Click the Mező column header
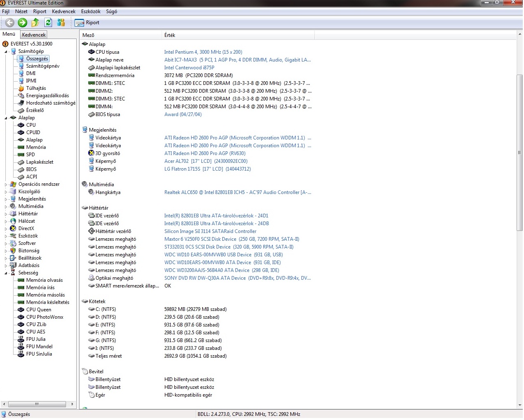The width and height of the screenshot is (524, 420). (121, 35)
